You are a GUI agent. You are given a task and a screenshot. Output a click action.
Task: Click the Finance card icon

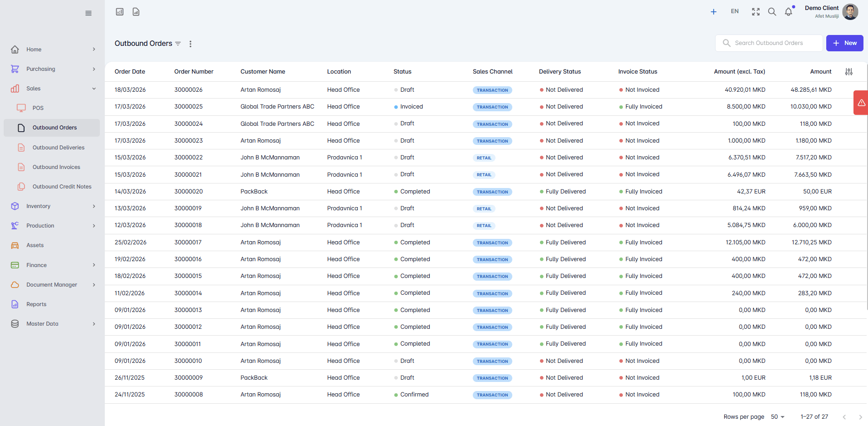coord(15,265)
